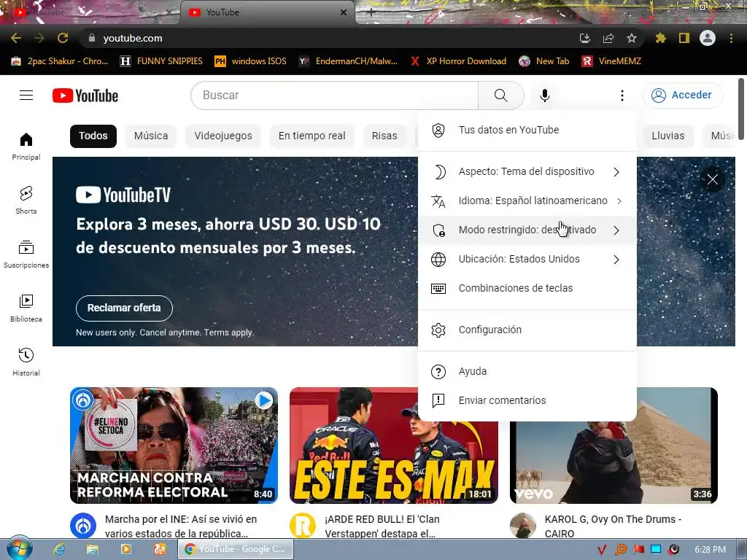Open Ayuda from the menu
The image size is (747, 560).
[527, 371]
